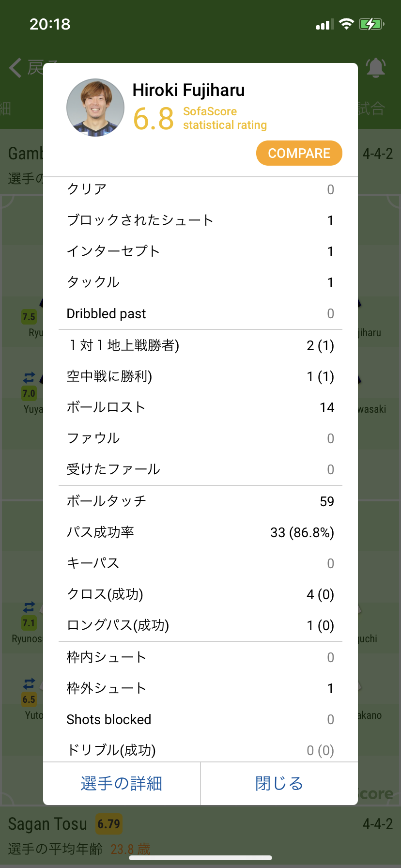Tap the notification bell icon
Viewport: 401px width, 868px height.
tap(375, 68)
